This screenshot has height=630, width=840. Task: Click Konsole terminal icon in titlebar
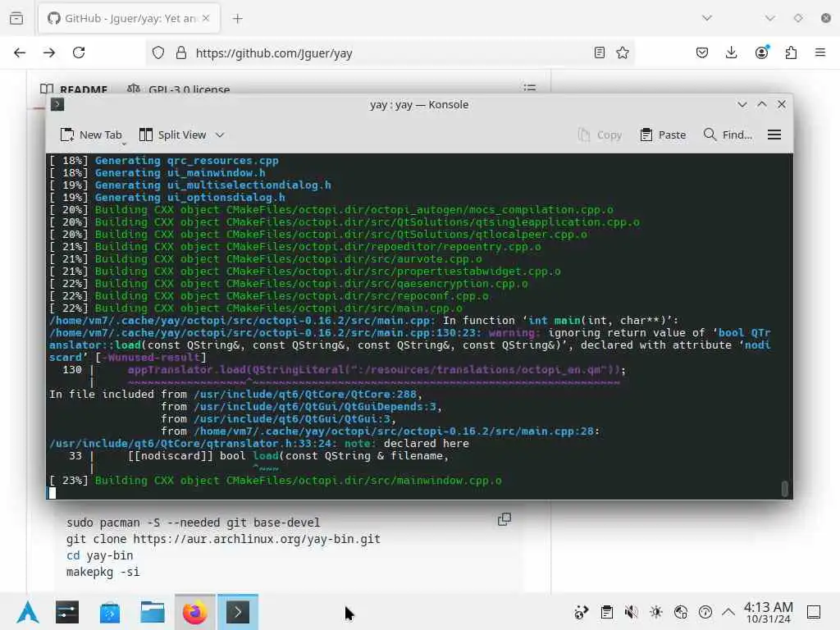[57, 104]
